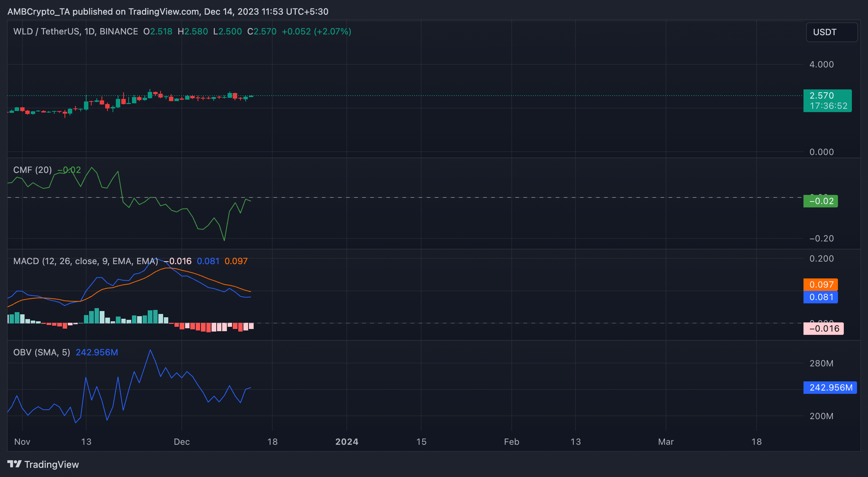868x477 pixels.
Task: Click the MACD legend histogram value -0.016
Action: coord(177,261)
